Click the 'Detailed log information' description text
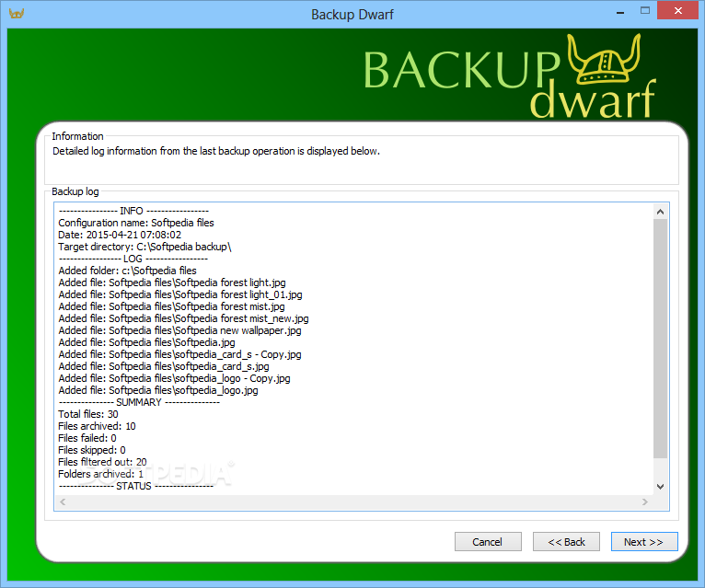Screen dimensions: 705x588 [x=216, y=151]
